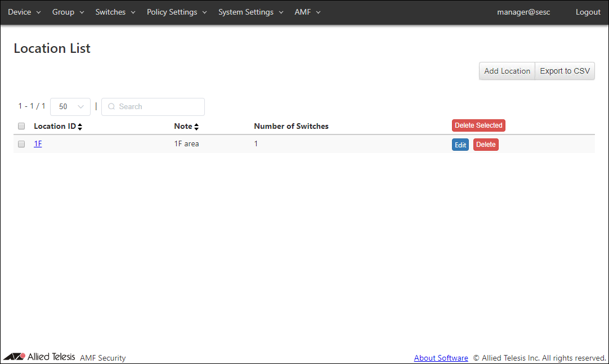This screenshot has height=364, width=609.
Task: Click the Allied Telesis logo
Action: (x=39, y=357)
